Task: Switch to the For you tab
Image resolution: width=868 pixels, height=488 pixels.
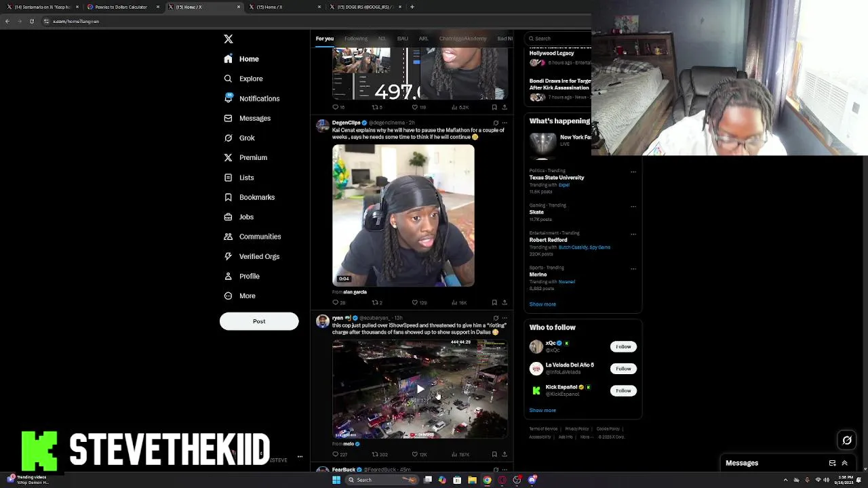Action: point(324,39)
